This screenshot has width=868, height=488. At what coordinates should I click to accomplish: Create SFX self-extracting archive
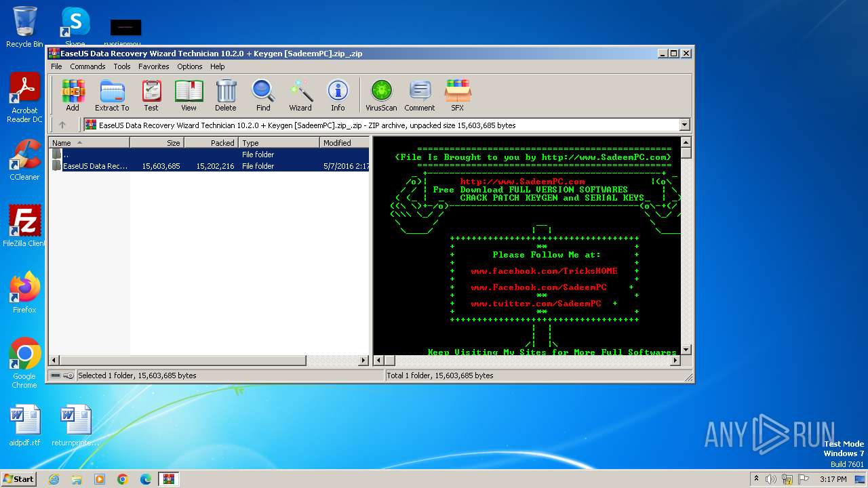458,95
